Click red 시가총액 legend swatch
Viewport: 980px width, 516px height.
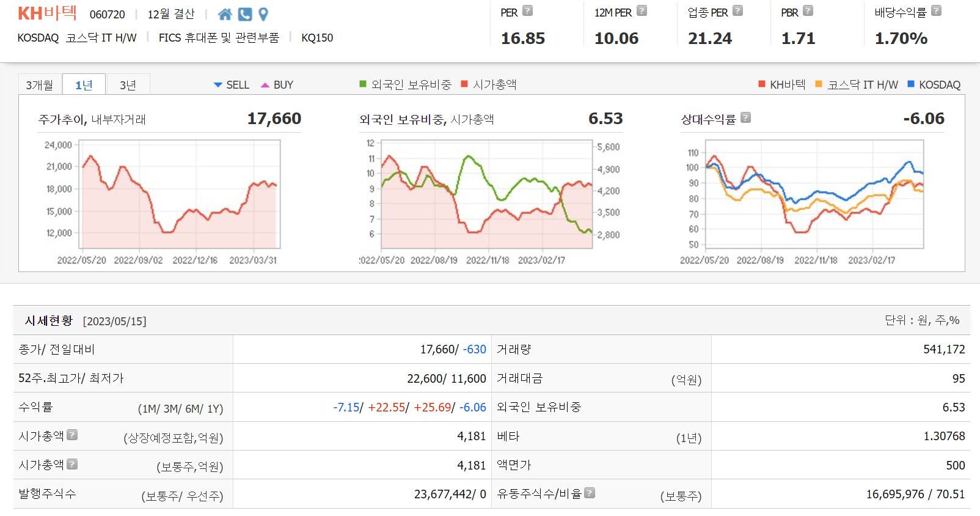tap(464, 84)
